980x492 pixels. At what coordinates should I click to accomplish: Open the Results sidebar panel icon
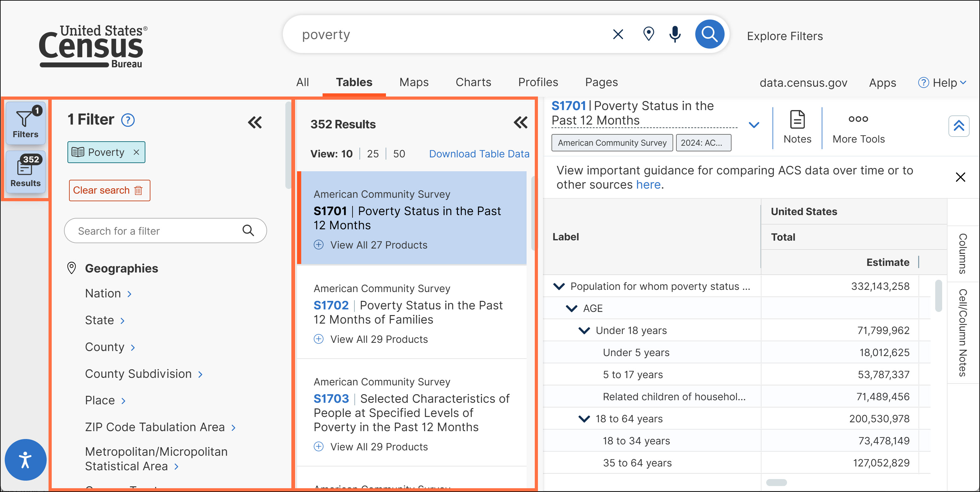26,172
